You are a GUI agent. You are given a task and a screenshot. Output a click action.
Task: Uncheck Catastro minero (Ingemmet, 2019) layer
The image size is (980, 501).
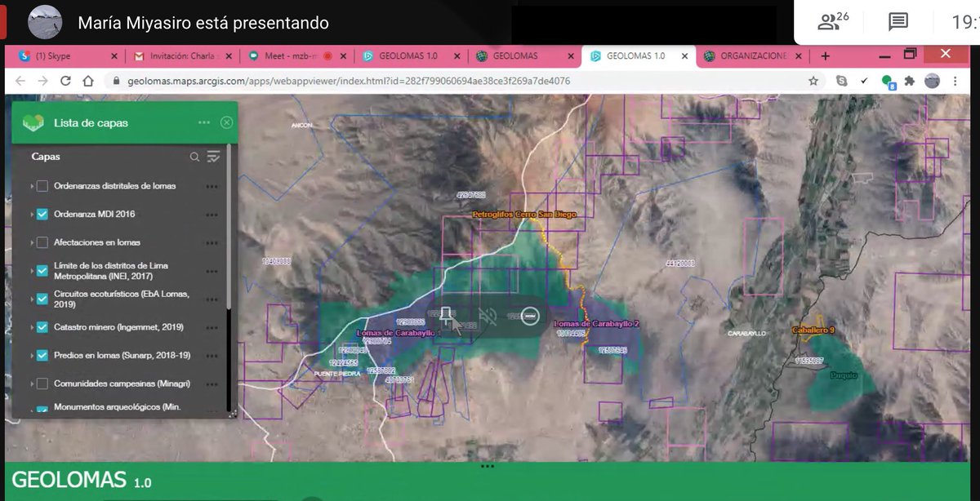coord(42,327)
